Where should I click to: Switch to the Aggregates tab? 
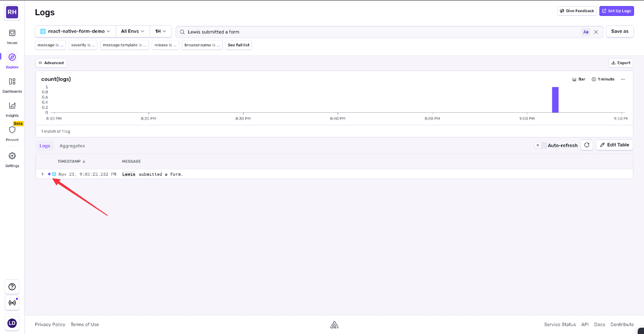pyautogui.click(x=72, y=146)
